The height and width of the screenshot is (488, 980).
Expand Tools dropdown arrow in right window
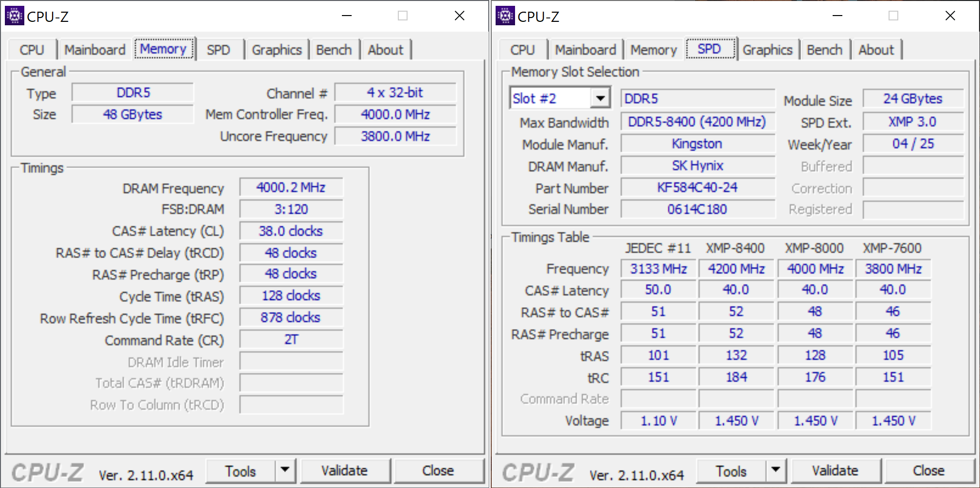(776, 470)
